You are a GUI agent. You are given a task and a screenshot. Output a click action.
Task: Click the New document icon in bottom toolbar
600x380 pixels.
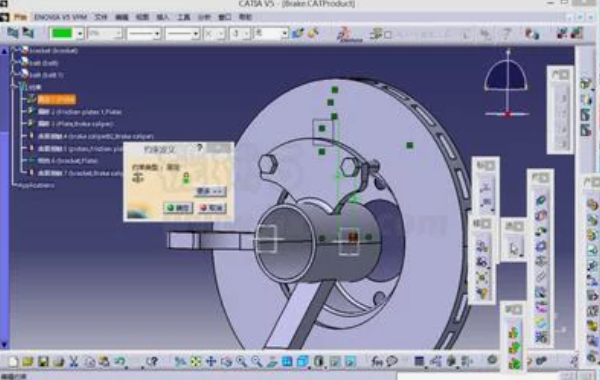pos(13,361)
